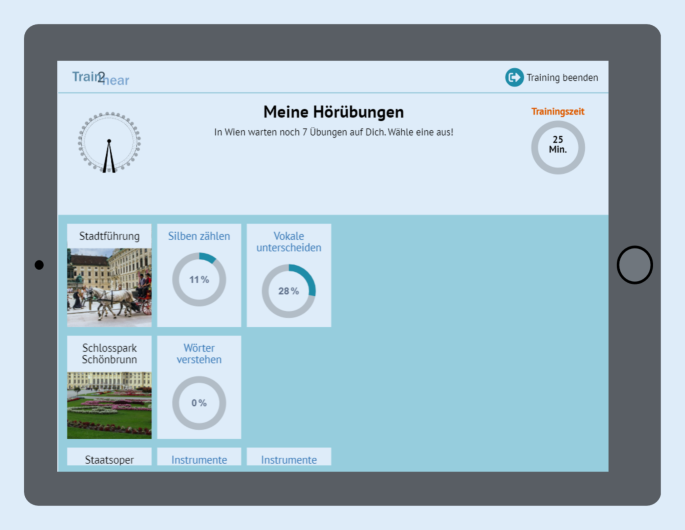Click the 25 Min. training time ring
This screenshot has width=685, height=530.
tap(558, 148)
